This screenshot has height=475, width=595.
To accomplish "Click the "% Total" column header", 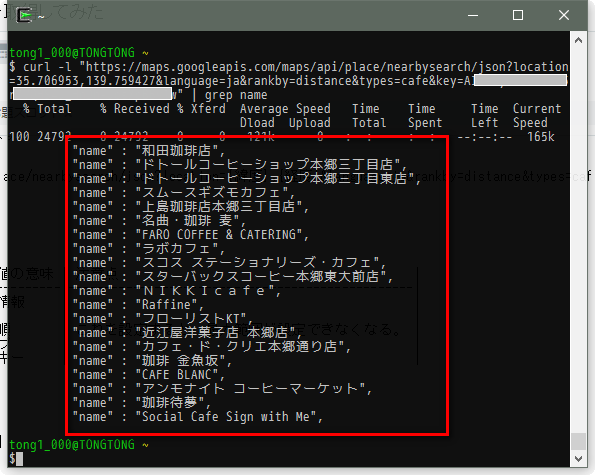I will (x=47, y=109).
